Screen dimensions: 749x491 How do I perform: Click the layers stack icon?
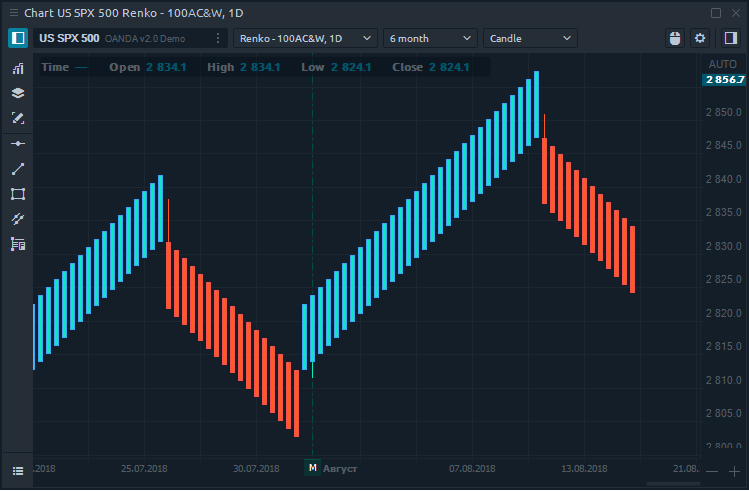17,93
